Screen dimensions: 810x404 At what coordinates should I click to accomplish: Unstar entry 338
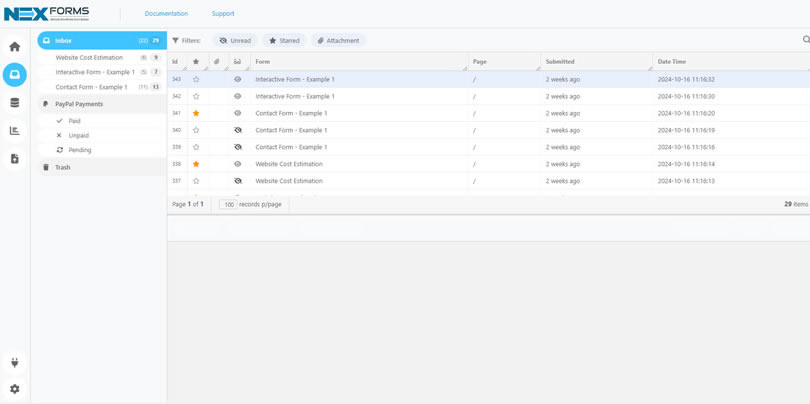pyautogui.click(x=196, y=164)
